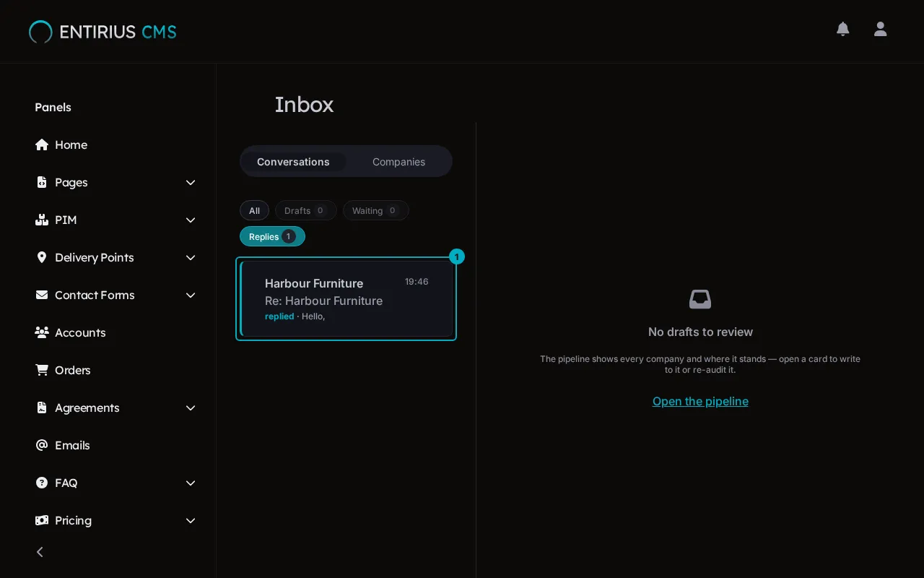The width and height of the screenshot is (924, 578).
Task: Collapse the sidebar with the arrow
Action: coord(40,552)
